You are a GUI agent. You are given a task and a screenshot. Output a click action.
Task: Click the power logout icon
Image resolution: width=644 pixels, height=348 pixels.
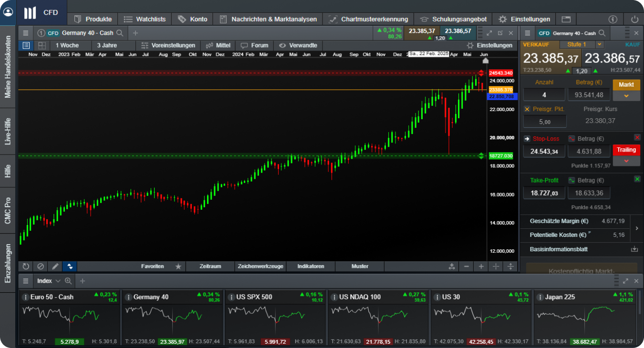pyautogui.click(x=634, y=20)
